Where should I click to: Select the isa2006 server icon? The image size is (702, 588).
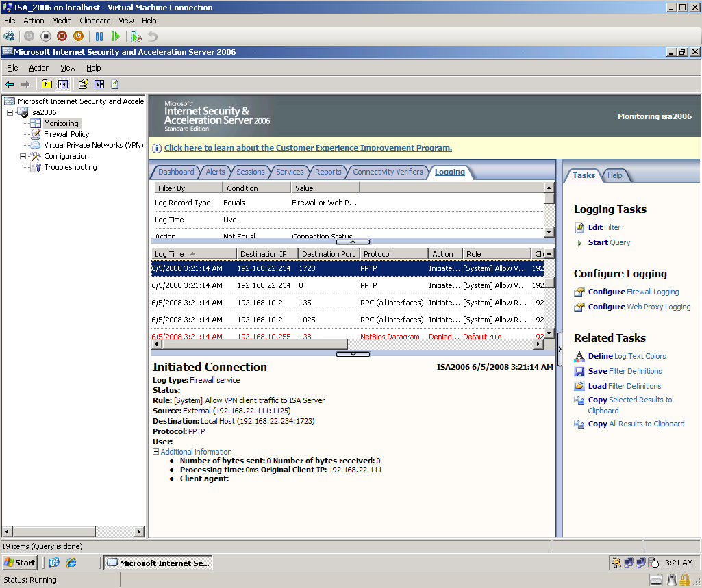23,112
